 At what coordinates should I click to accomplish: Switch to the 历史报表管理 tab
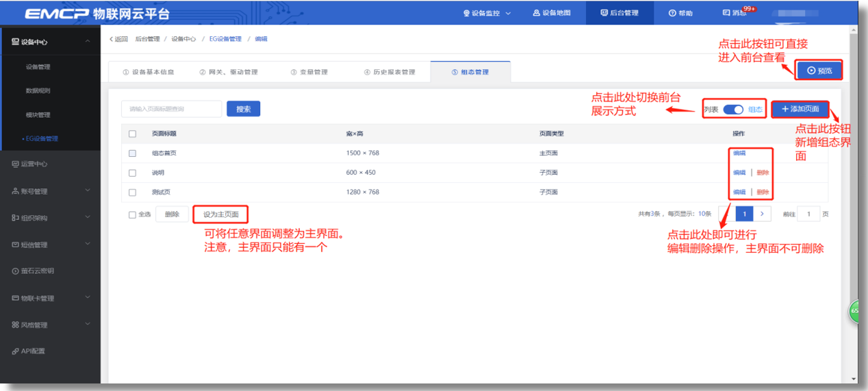[x=389, y=72]
